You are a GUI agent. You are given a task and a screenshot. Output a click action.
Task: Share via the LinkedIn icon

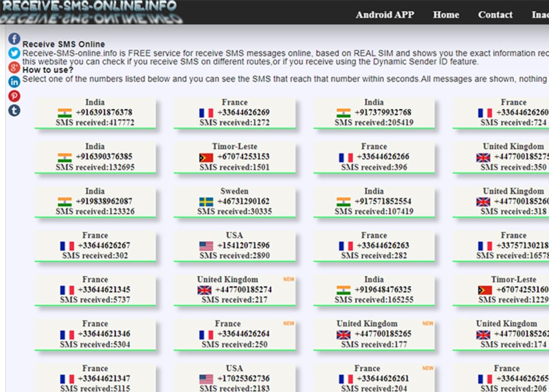click(14, 81)
